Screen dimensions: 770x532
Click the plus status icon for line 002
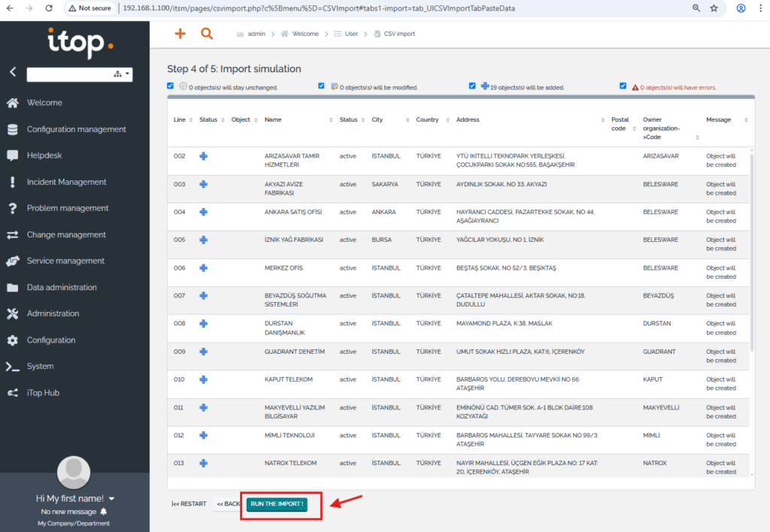203,156
